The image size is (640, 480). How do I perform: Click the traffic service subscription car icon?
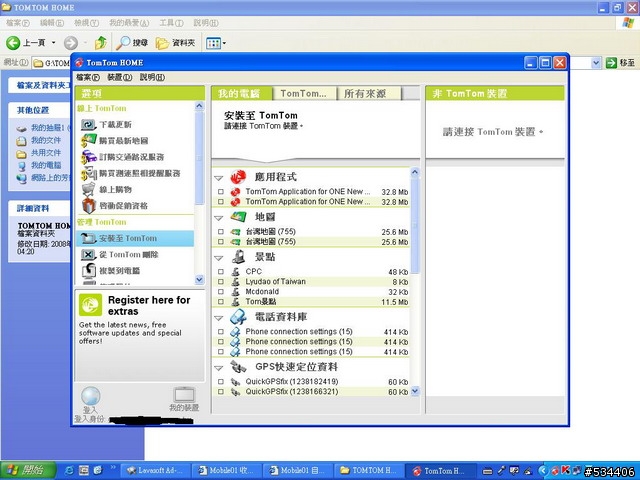click(x=89, y=157)
